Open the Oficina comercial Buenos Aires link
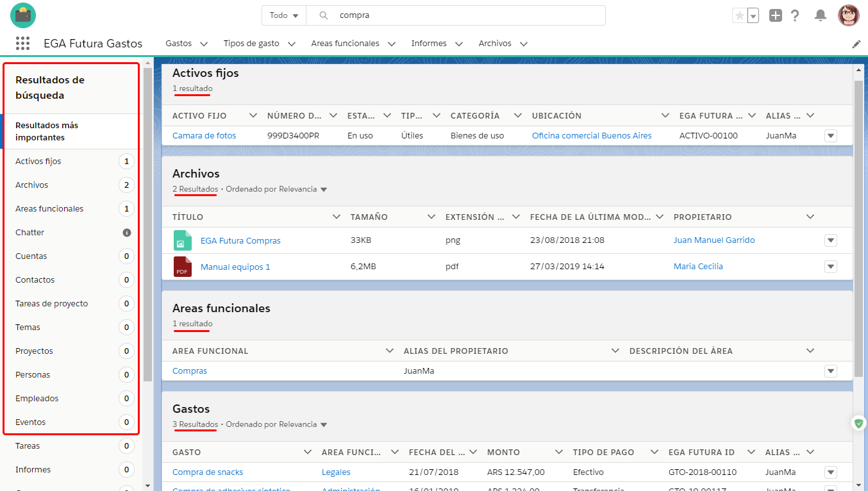 [591, 136]
